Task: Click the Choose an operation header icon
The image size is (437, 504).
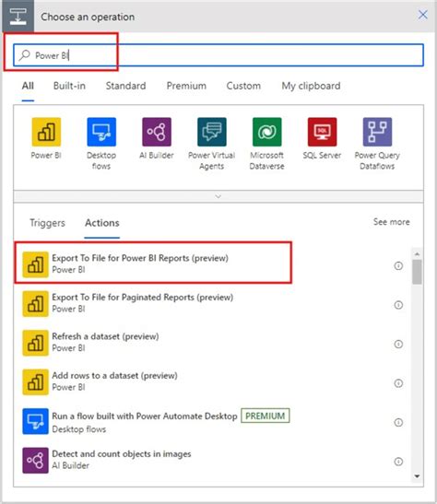Action: 18,17
